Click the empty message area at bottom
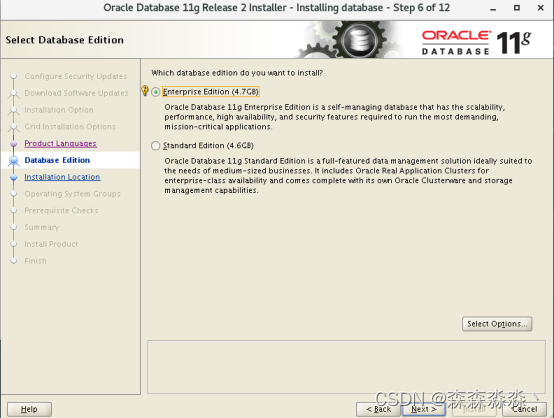Screen dimensions: 554x418 [346, 367]
